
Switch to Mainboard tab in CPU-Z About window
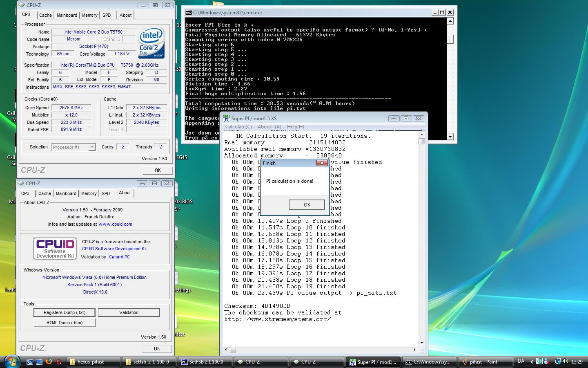click(66, 193)
